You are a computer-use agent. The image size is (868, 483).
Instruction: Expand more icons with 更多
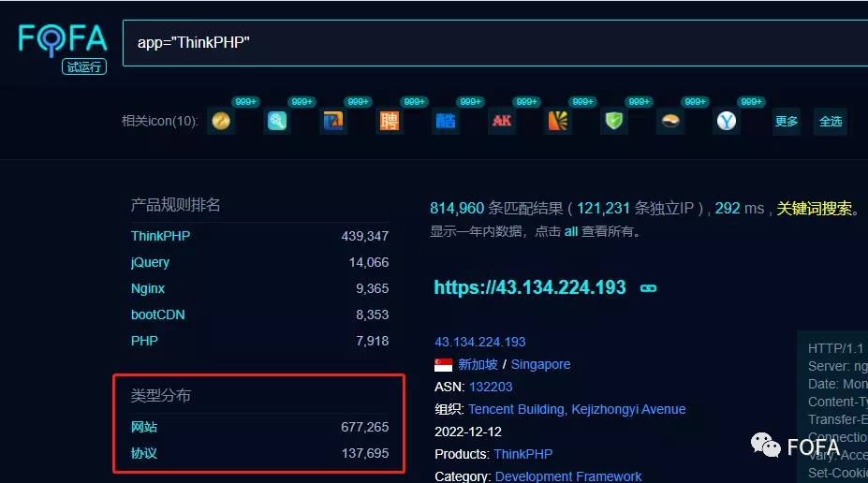click(x=787, y=122)
